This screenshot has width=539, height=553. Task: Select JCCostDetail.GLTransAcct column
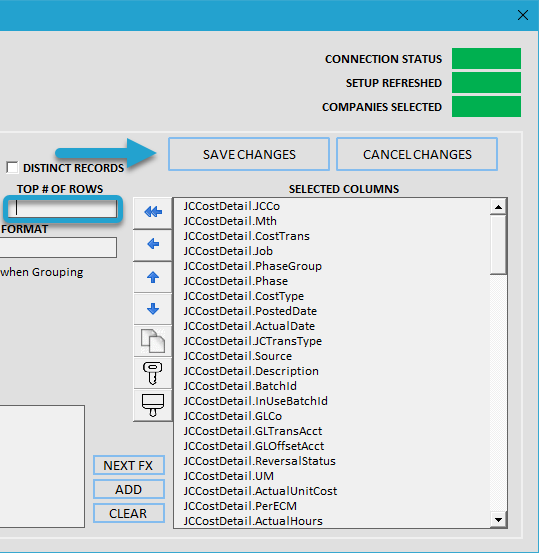click(x=253, y=431)
